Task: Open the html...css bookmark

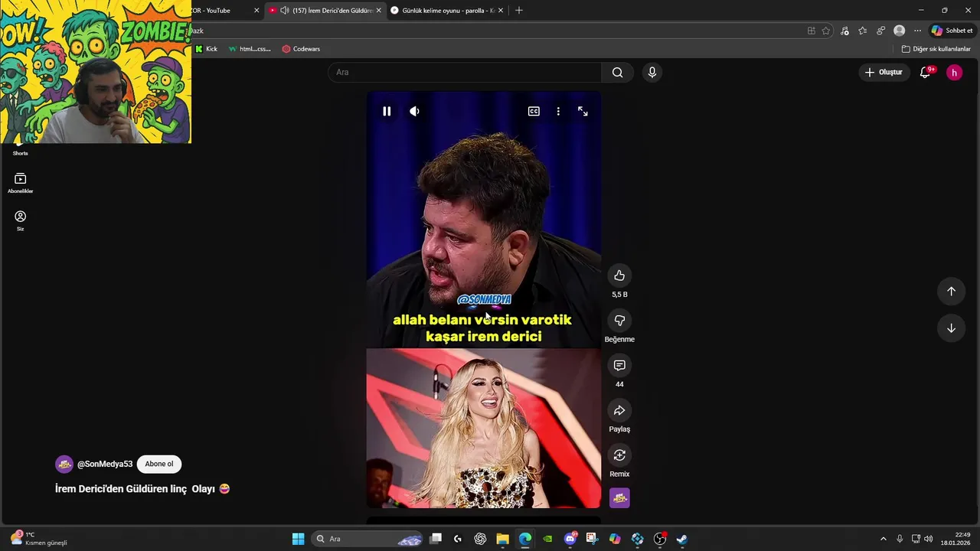Action: pos(250,49)
